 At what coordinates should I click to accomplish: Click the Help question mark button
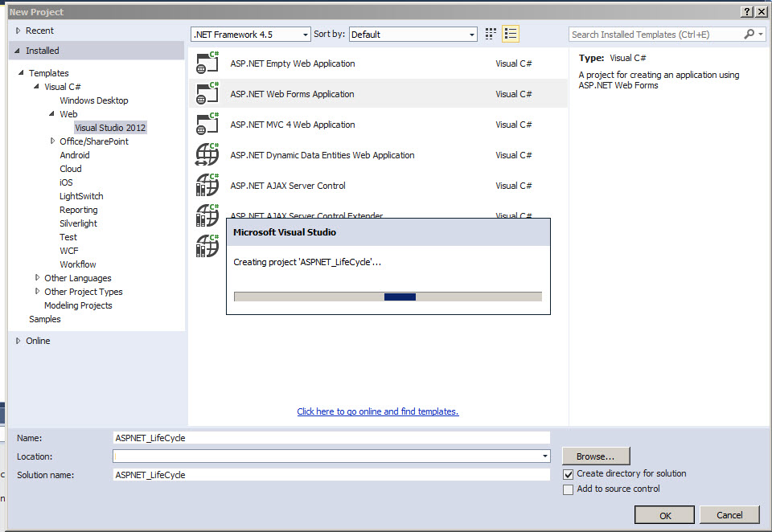746,12
